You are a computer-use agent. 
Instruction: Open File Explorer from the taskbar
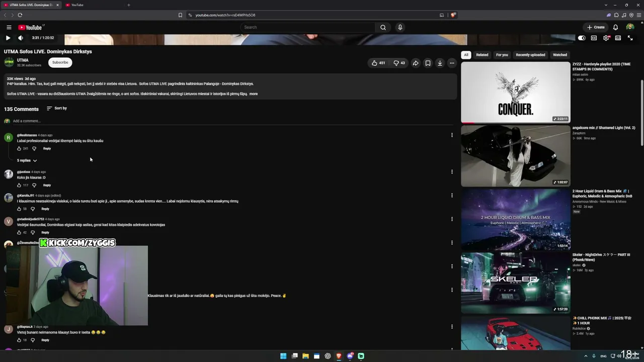305,356
